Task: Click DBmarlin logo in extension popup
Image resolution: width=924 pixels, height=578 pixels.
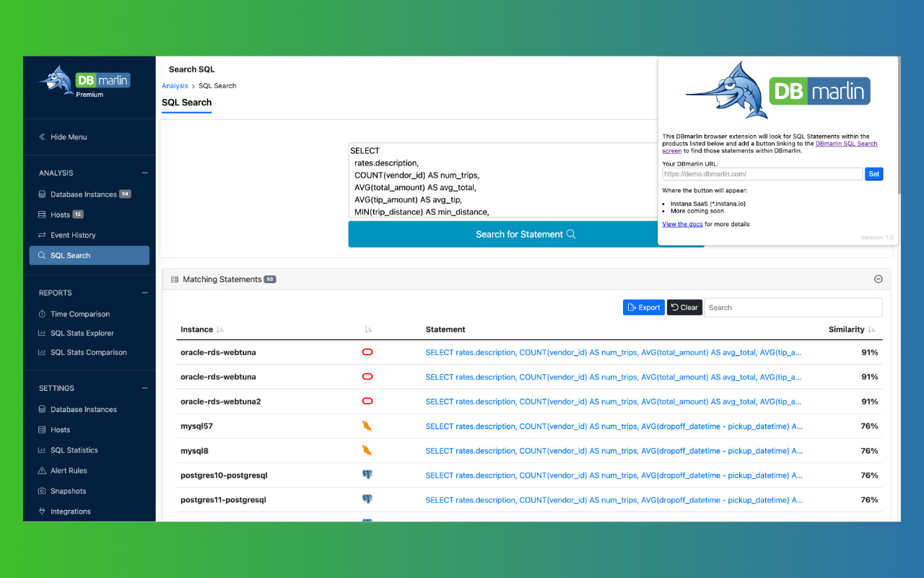Action: (x=777, y=90)
